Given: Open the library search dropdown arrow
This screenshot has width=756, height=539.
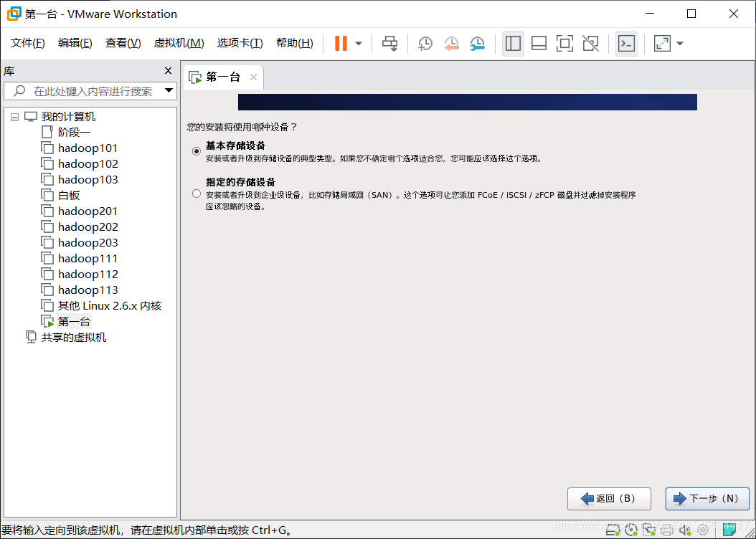Looking at the screenshot, I should tap(169, 90).
